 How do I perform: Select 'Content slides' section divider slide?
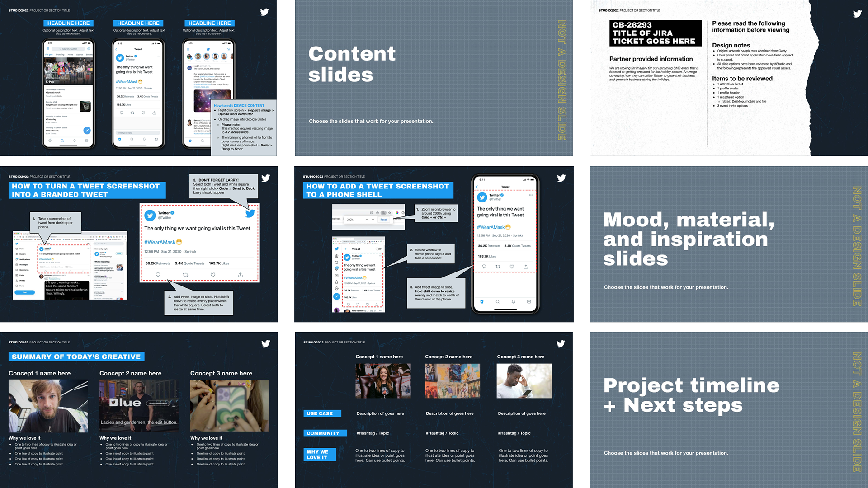coord(433,78)
